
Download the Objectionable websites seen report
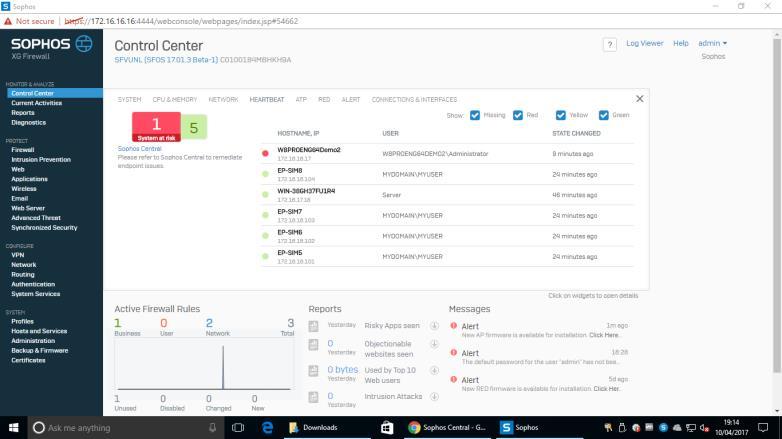coord(434,344)
